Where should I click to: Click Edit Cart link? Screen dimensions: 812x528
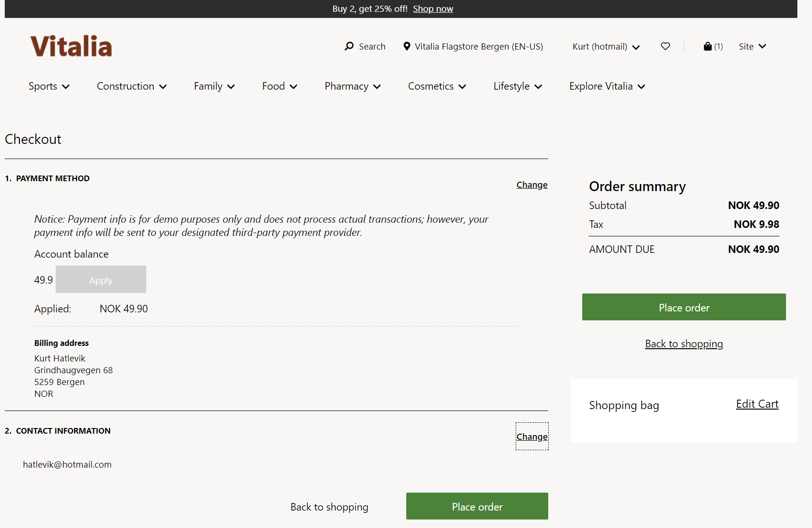click(x=757, y=404)
